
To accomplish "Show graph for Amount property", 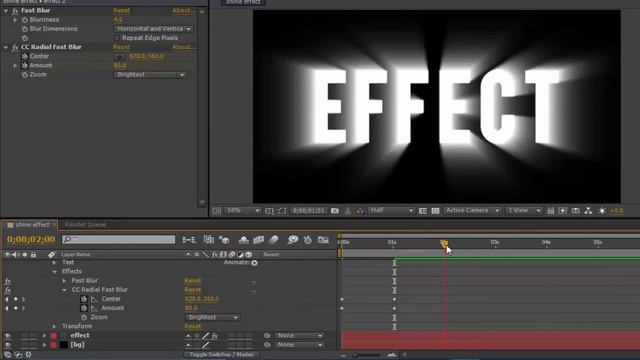I will pyautogui.click(x=94, y=308).
